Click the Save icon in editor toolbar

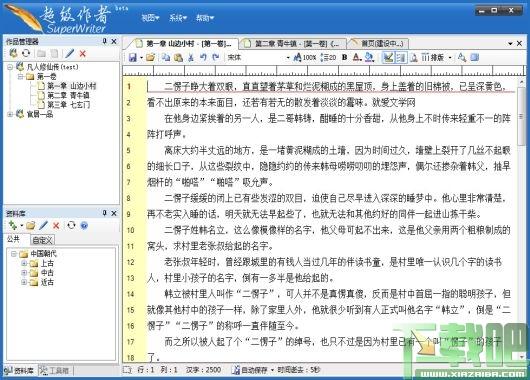pos(133,57)
